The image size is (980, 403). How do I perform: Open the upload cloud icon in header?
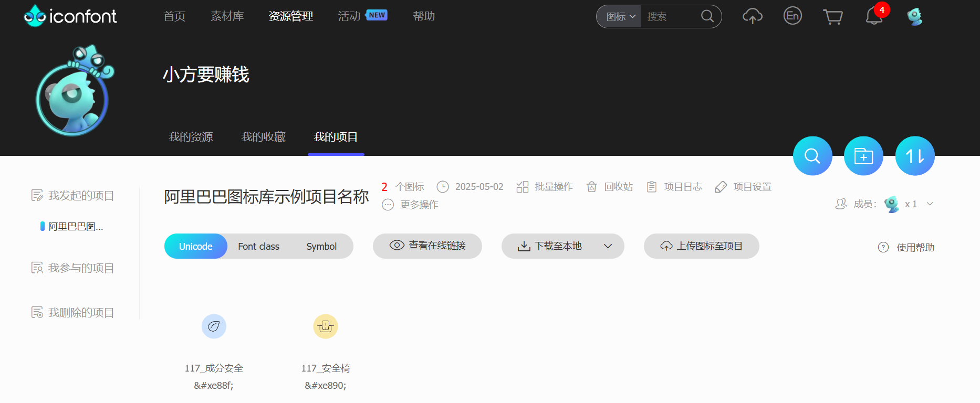coord(752,16)
